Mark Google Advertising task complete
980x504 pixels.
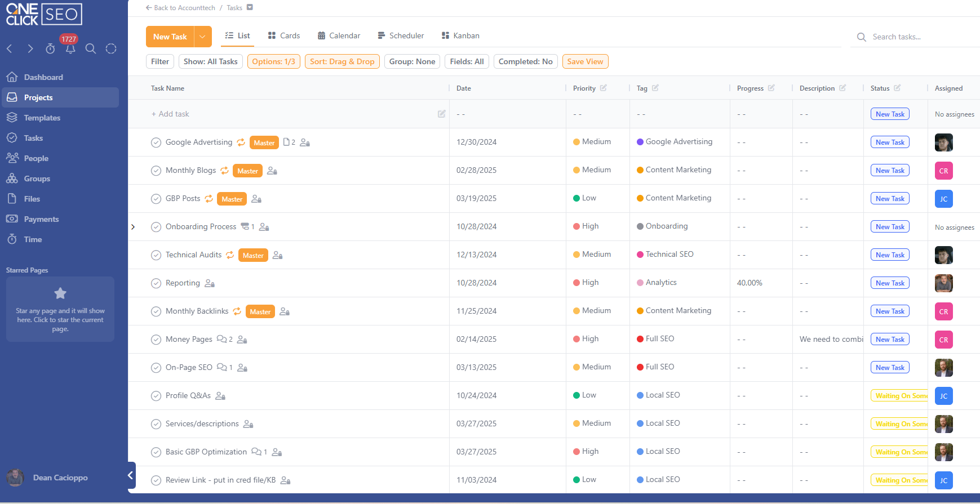click(x=156, y=142)
